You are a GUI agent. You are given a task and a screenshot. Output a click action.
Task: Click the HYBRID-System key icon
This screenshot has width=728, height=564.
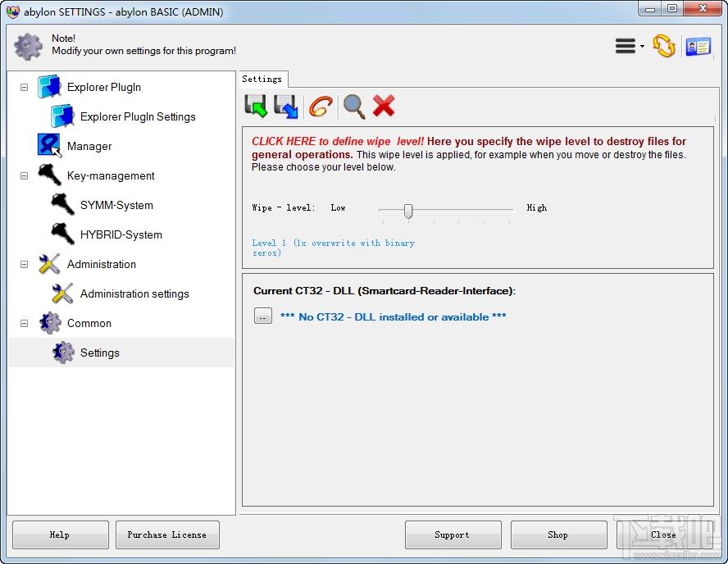pyautogui.click(x=62, y=234)
